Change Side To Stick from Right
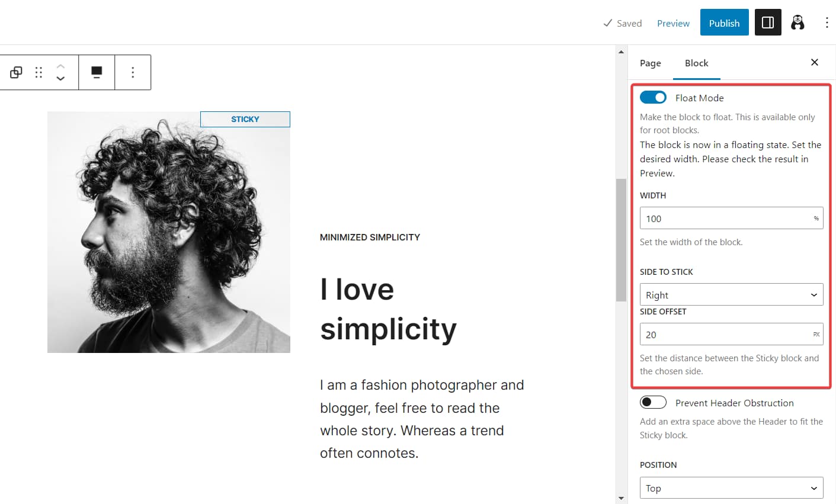This screenshot has width=836, height=504. pyautogui.click(x=731, y=294)
